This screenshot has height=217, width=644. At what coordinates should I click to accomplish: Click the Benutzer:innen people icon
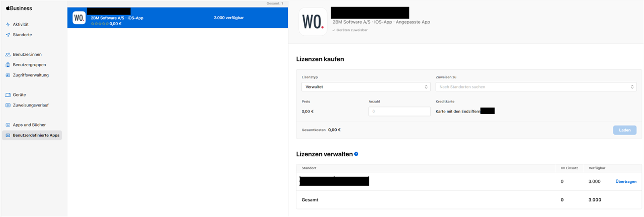tap(8, 54)
